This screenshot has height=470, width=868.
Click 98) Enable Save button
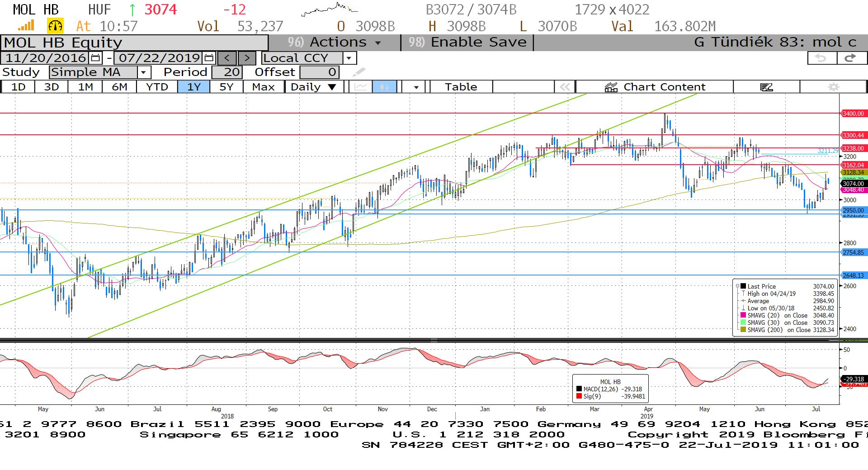click(x=467, y=42)
